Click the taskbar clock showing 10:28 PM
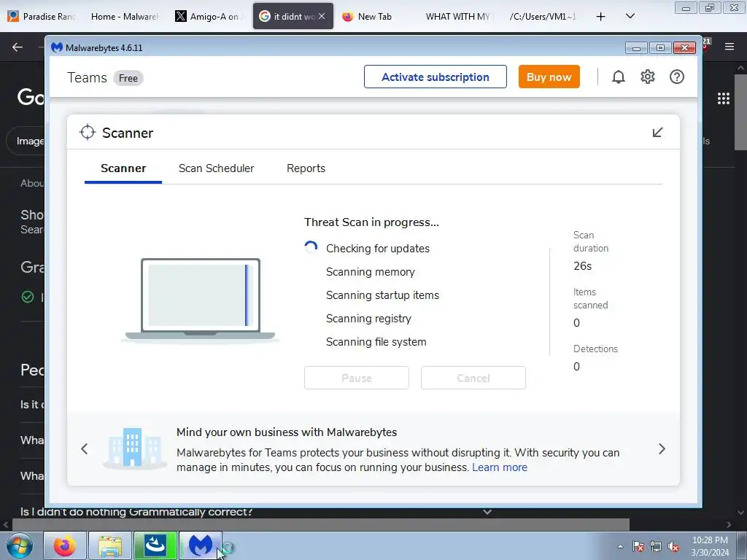This screenshot has height=560, width=747. (710, 546)
